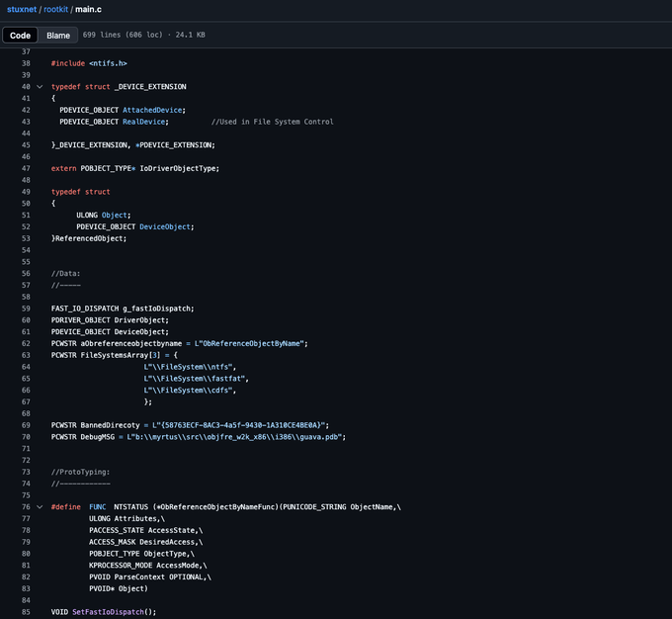Image resolution: width=672 pixels, height=619 pixels.
Task: Click 'PVOID ParseContext OPTIONAL' parameter
Action: point(146,577)
